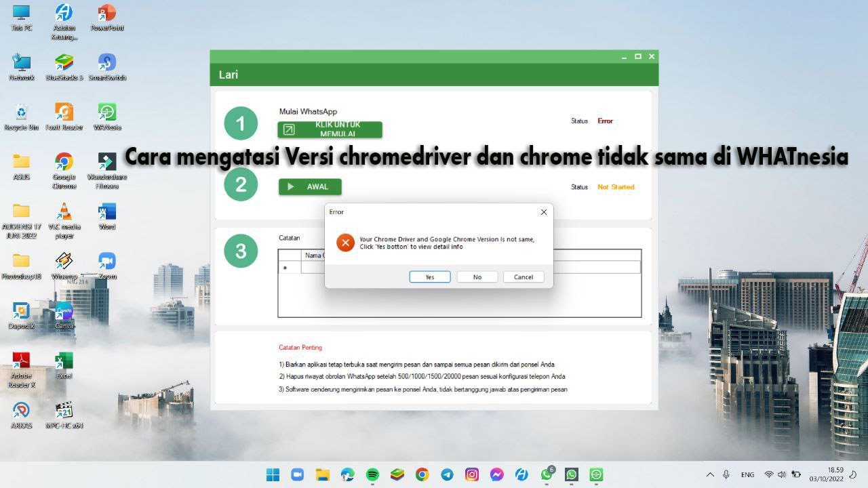Open Photoshop18 folder on desktop
Screen dimensions: 868x488
click(22, 266)
